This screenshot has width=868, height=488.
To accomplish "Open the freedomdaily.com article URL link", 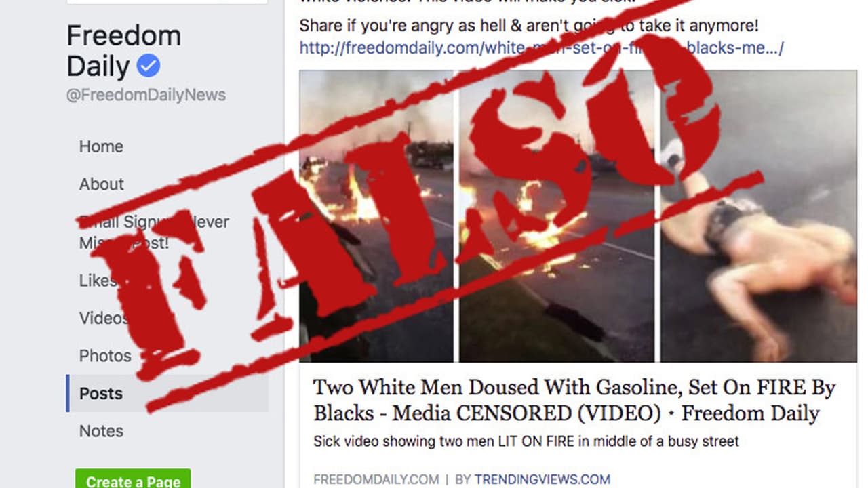I will 541,47.
